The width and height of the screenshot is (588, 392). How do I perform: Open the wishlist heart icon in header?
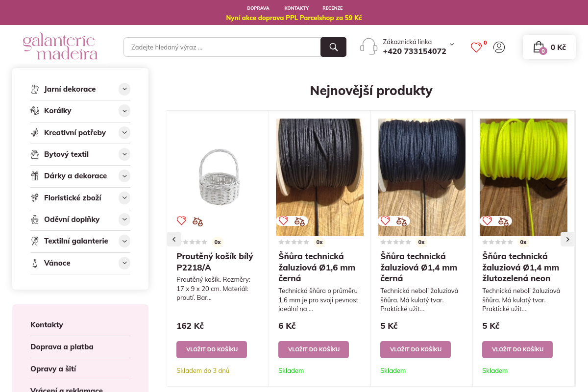[x=476, y=48]
